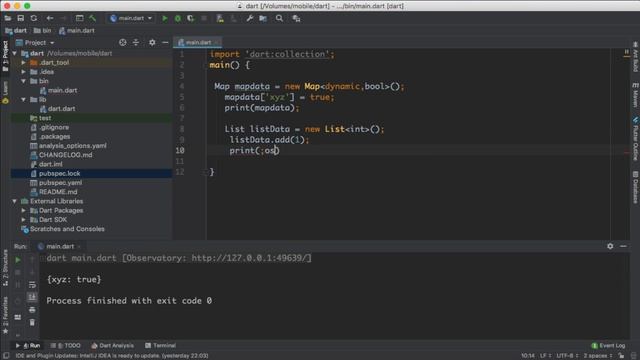Screen dimensions: 640x360
Task: Click the Attach profiler toolbar icon
Action: (x=220, y=18)
